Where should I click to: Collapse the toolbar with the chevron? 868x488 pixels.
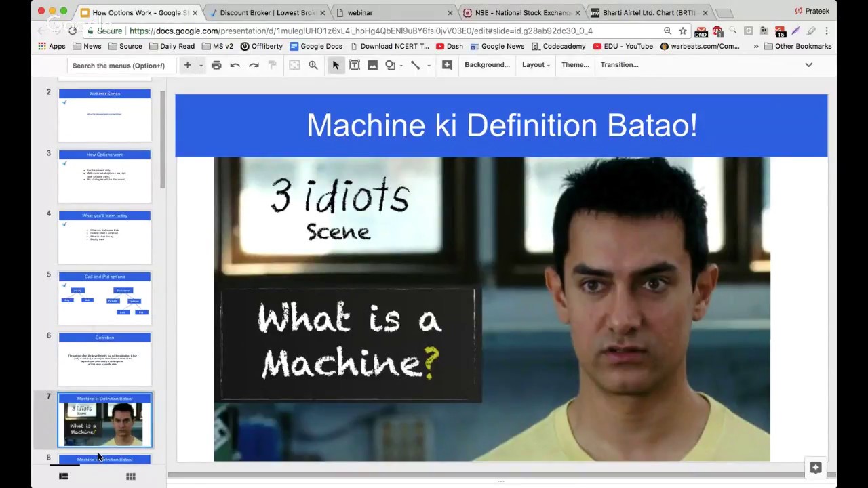[x=808, y=65]
